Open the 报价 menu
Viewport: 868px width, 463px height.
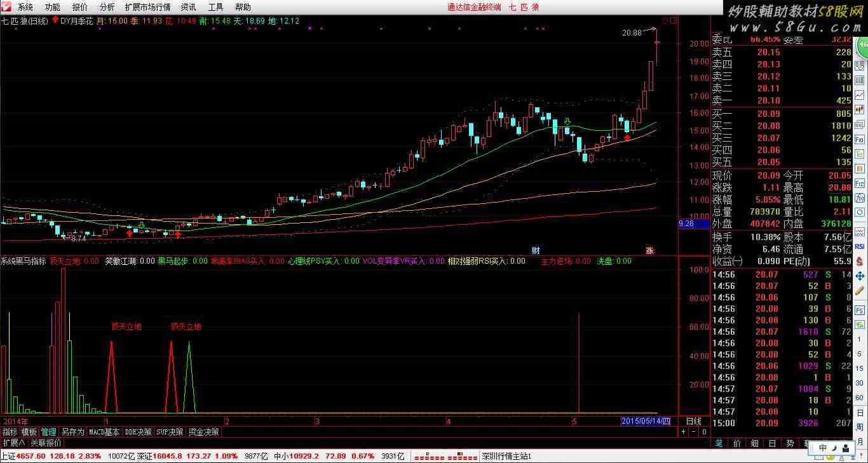80,8
